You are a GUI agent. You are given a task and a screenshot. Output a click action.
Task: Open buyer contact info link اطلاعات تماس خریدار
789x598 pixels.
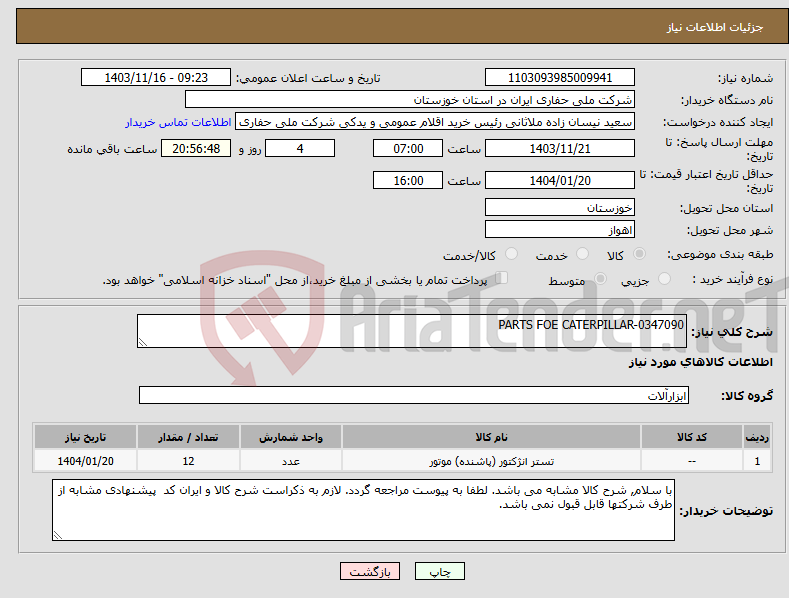(x=178, y=122)
